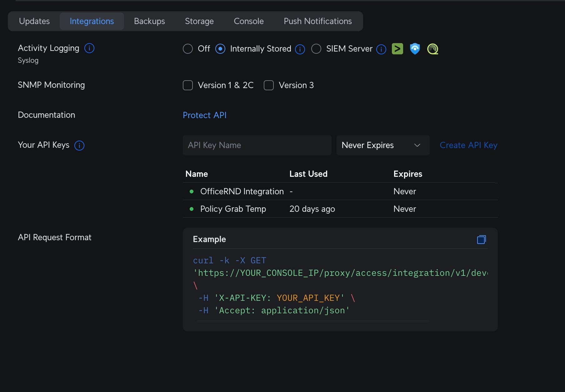Click the API Key Name input field
The width and height of the screenshot is (565, 392).
[257, 145]
